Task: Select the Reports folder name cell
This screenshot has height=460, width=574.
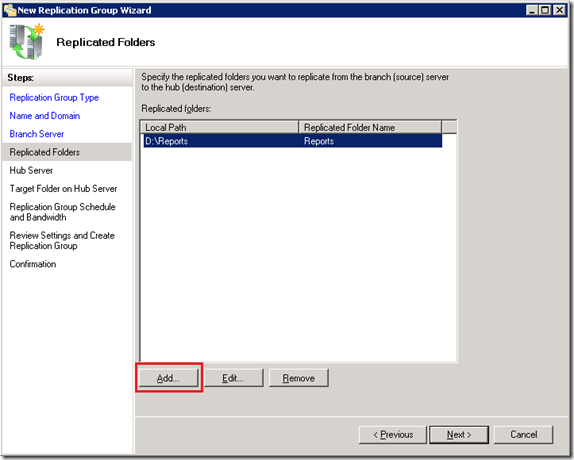Action: click(371, 141)
